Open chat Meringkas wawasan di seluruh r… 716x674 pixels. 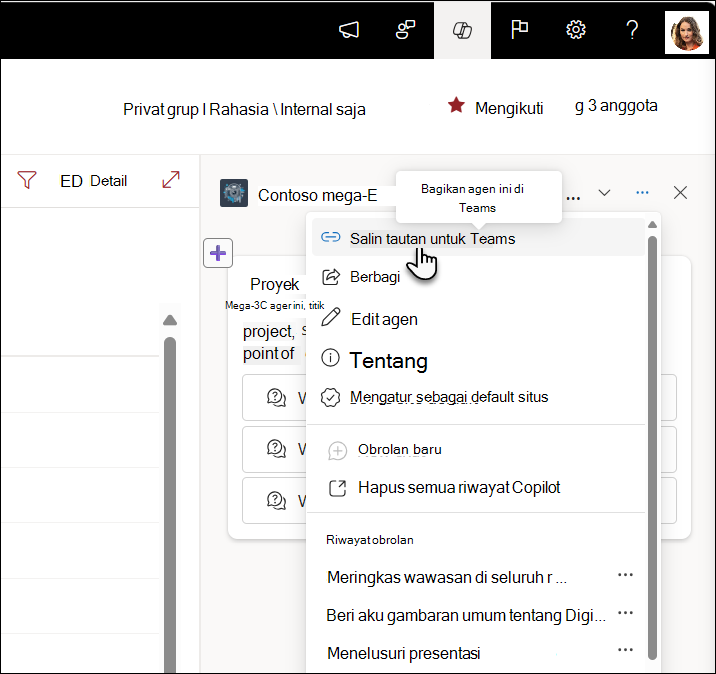pyautogui.click(x=447, y=578)
